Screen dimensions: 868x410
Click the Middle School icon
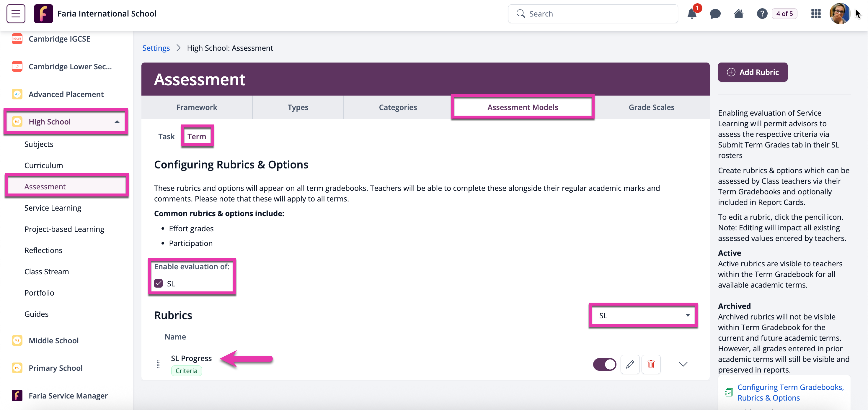click(x=17, y=340)
